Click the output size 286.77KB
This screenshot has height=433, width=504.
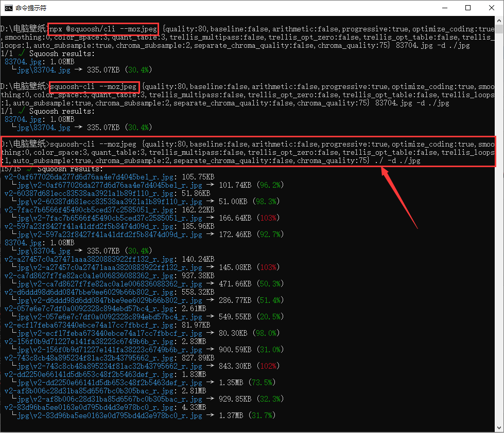235,300
